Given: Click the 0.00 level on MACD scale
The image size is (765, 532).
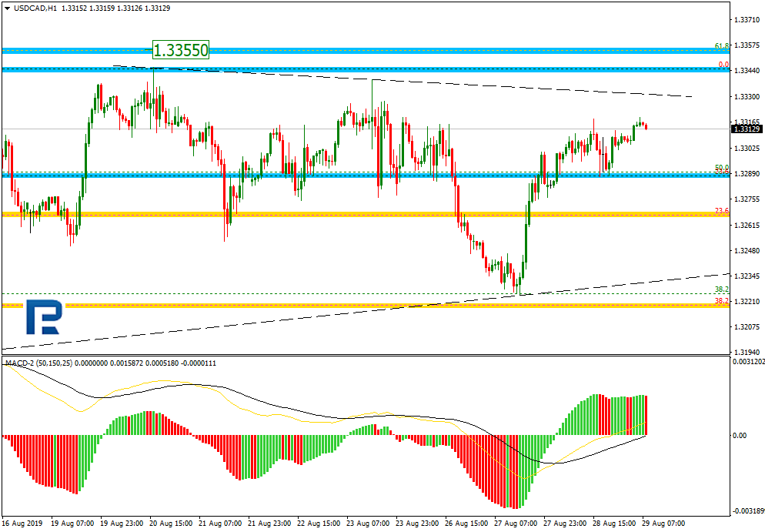Looking at the screenshot, I should coord(740,435).
